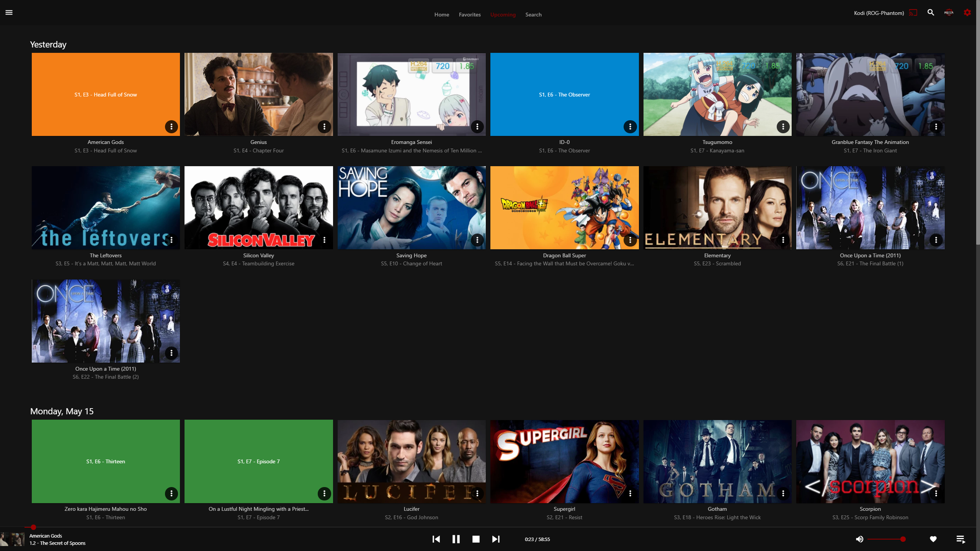This screenshot has width=980, height=551.
Task: Expand options for American Gods episode
Action: click(171, 127)
